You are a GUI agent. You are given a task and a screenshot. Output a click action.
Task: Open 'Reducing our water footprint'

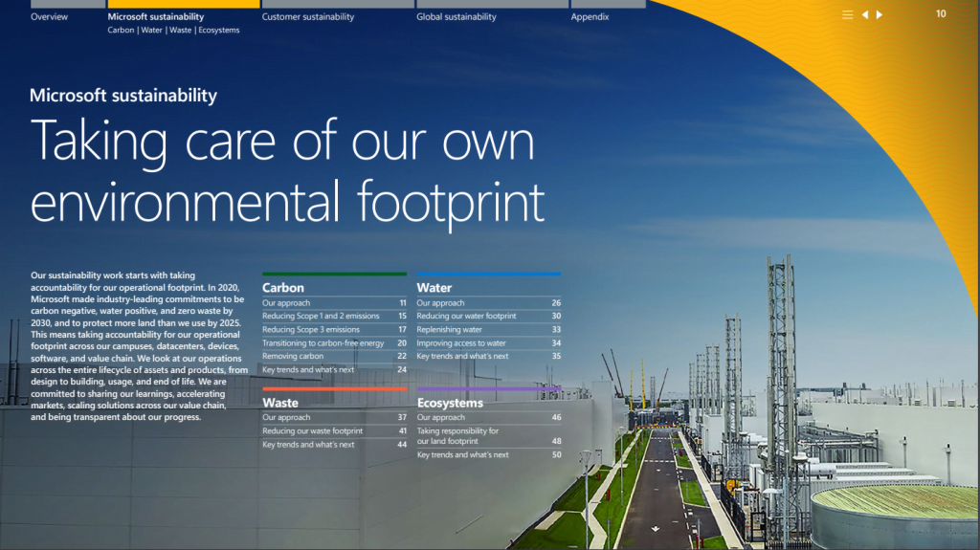point(489,316)
